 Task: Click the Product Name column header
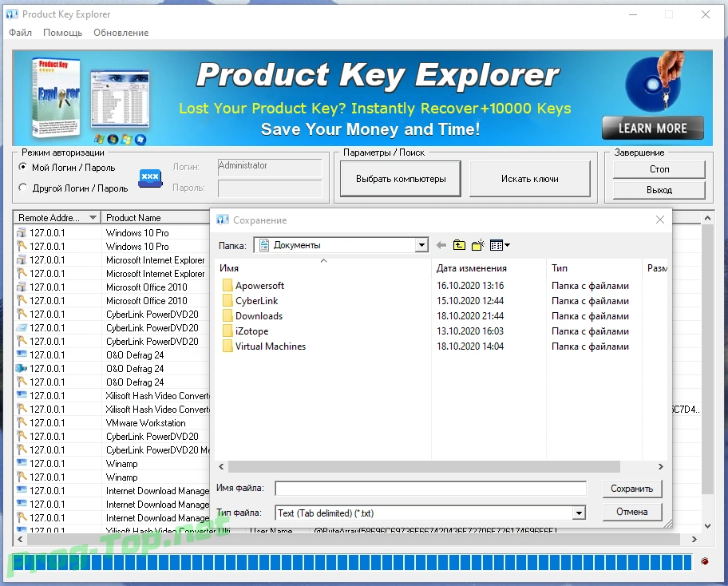click(x=156, y=217)
